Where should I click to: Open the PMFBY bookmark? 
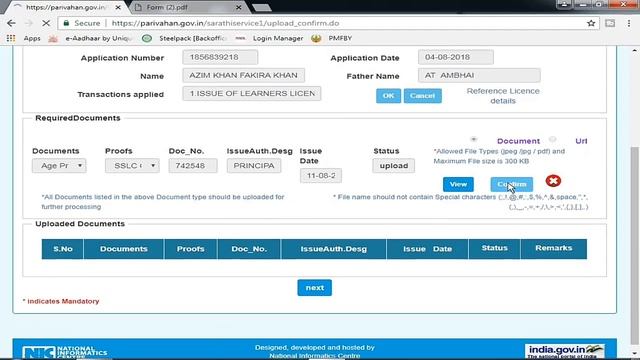click(x=332, y=38)
